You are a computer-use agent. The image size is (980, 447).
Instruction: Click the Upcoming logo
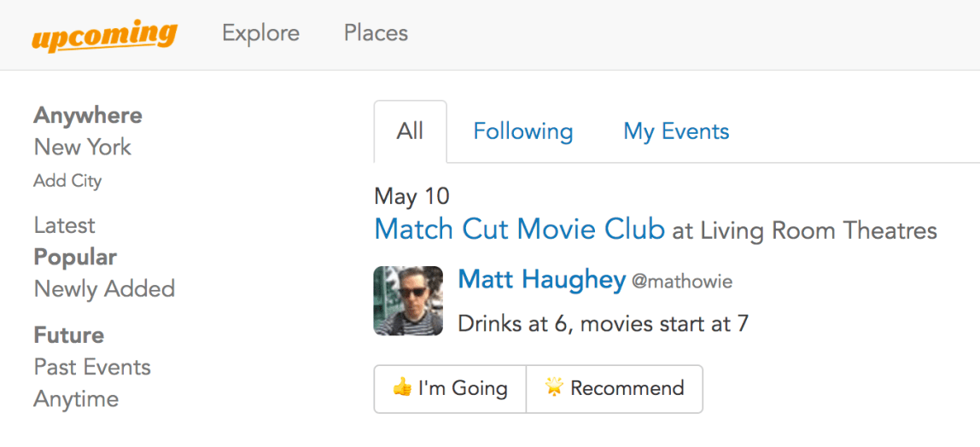[x=104, y=36]
